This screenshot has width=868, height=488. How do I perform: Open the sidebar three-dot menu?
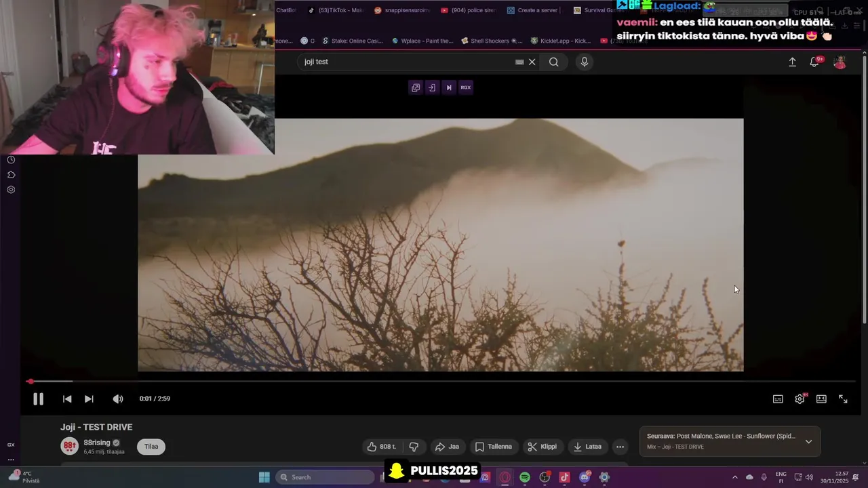(11, 460)
